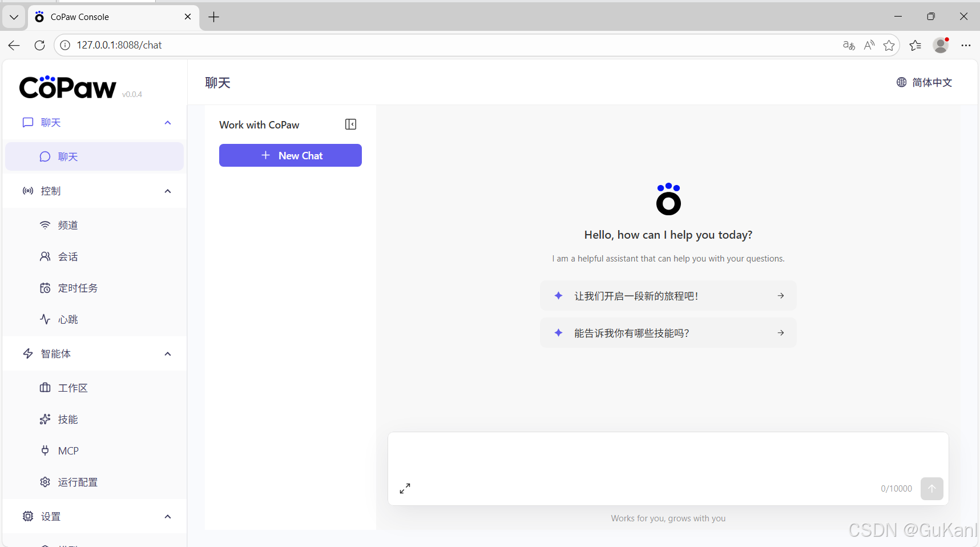This screenshot has width=980, height=547.
Task: Click the CoPaw logo
Action: [x=67, y=87]
